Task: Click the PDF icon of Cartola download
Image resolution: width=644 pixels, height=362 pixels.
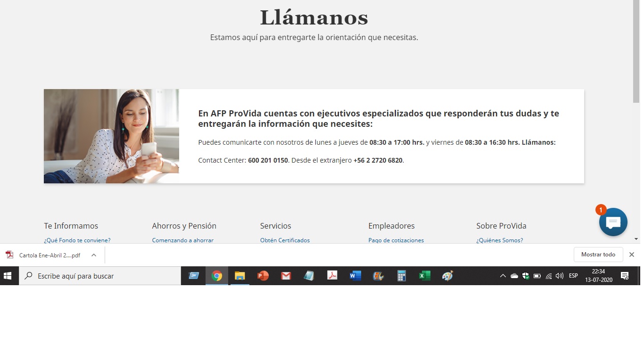Action: pyautogui.click(x=9, y=255)
